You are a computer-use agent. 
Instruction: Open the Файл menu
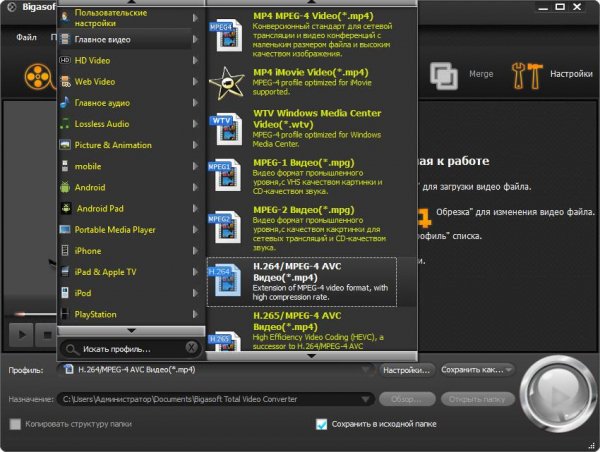pos(26,37)
